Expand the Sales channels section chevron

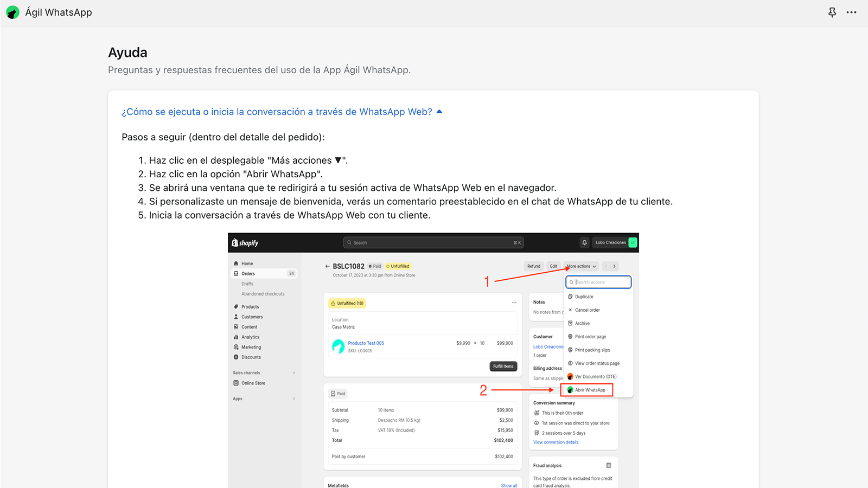(294, 373)
